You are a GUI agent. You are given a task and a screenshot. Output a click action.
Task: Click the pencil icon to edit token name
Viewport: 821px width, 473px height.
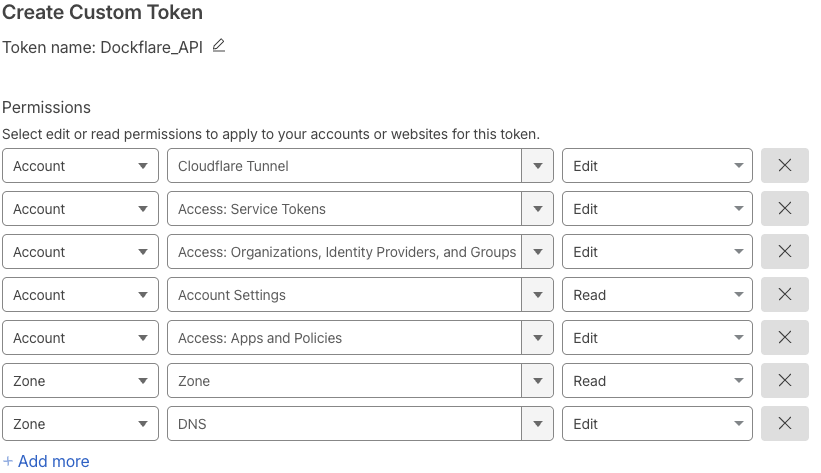pos(219,46)
